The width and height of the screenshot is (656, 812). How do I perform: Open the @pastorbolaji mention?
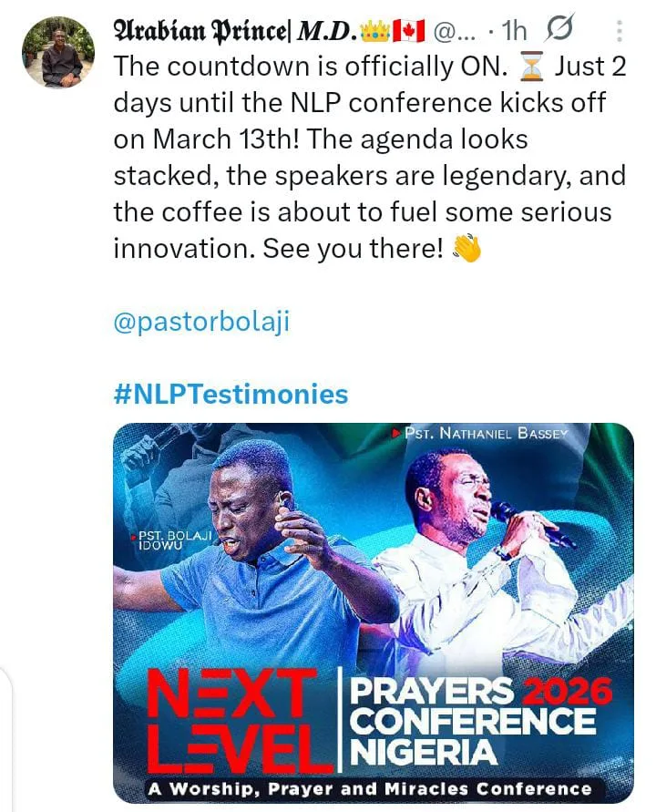coord(201,324)
